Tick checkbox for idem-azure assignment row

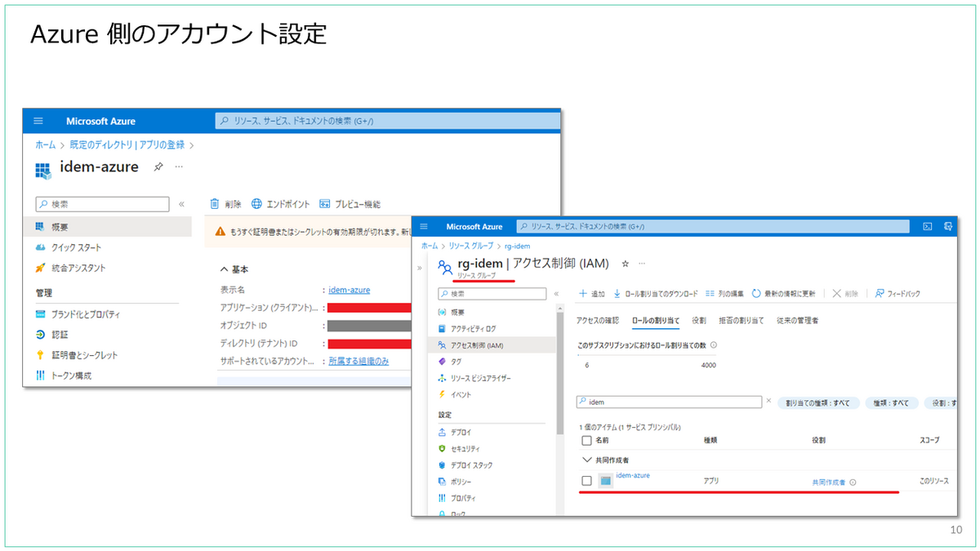(586, 481)
